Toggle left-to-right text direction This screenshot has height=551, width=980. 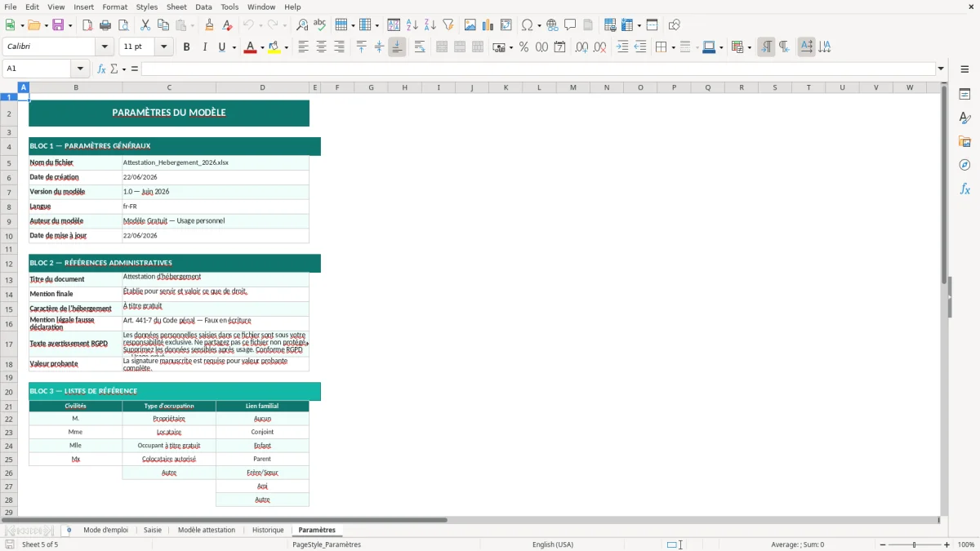[x=766, y=47]
